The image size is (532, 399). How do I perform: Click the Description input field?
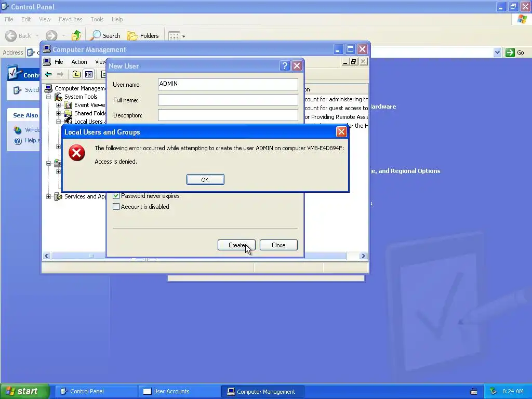228,115
